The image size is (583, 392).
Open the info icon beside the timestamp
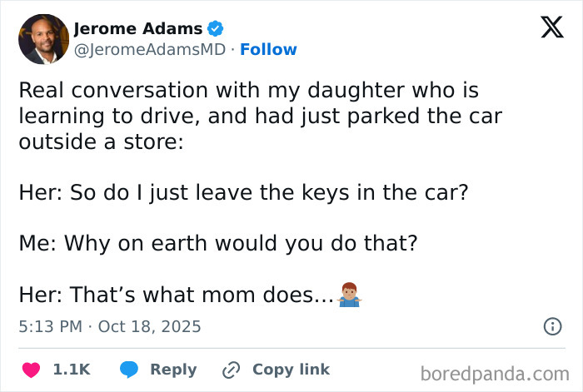click(552, 326)
